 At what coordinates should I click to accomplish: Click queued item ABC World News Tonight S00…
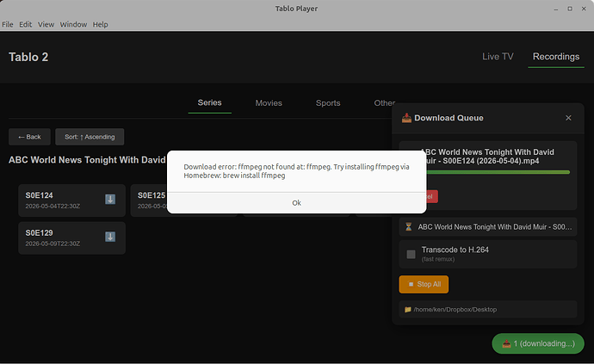point(488,227)
